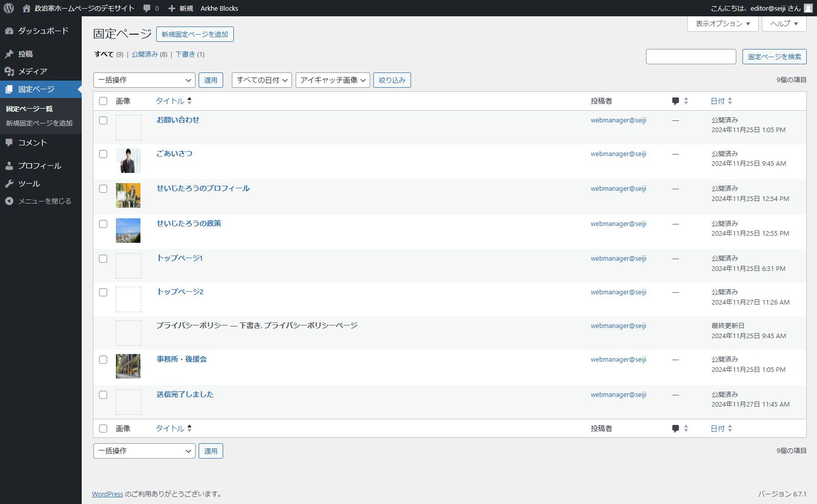
Task: Check the お問い合わせ page row
Action: click(x=103, y=120)
